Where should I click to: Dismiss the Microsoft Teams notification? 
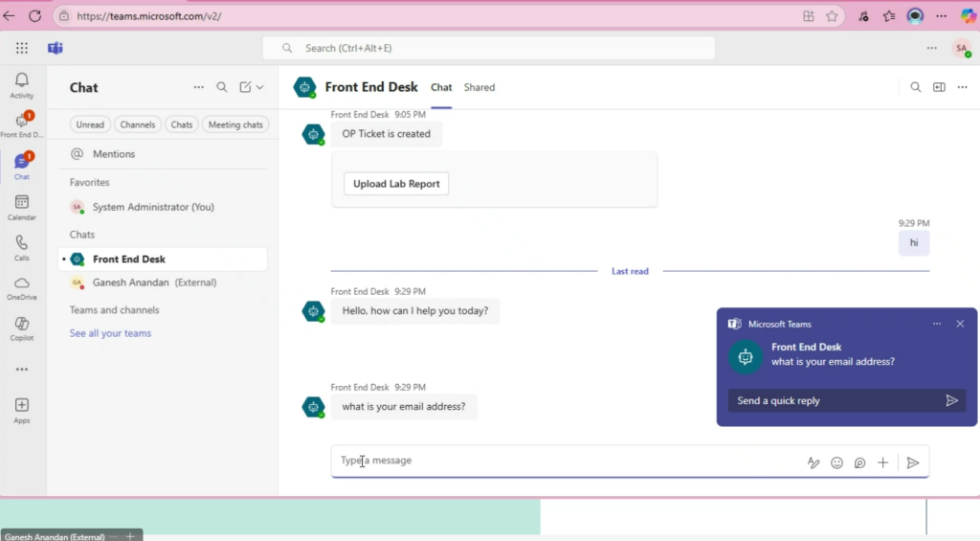point(960,324)
